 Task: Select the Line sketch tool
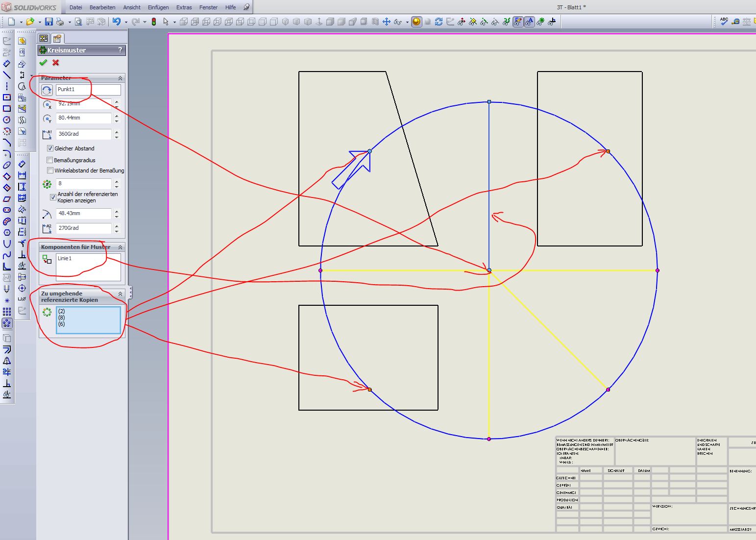[7, 75]
